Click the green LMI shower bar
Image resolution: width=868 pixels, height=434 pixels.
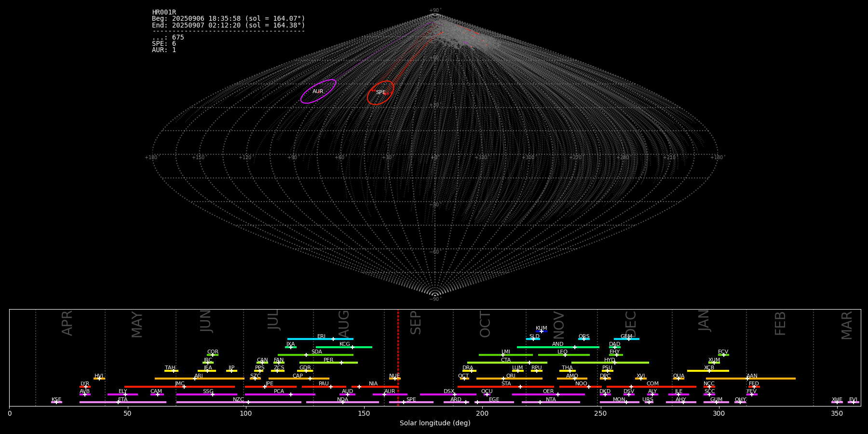pyautogui.click(x=506, y=355)
